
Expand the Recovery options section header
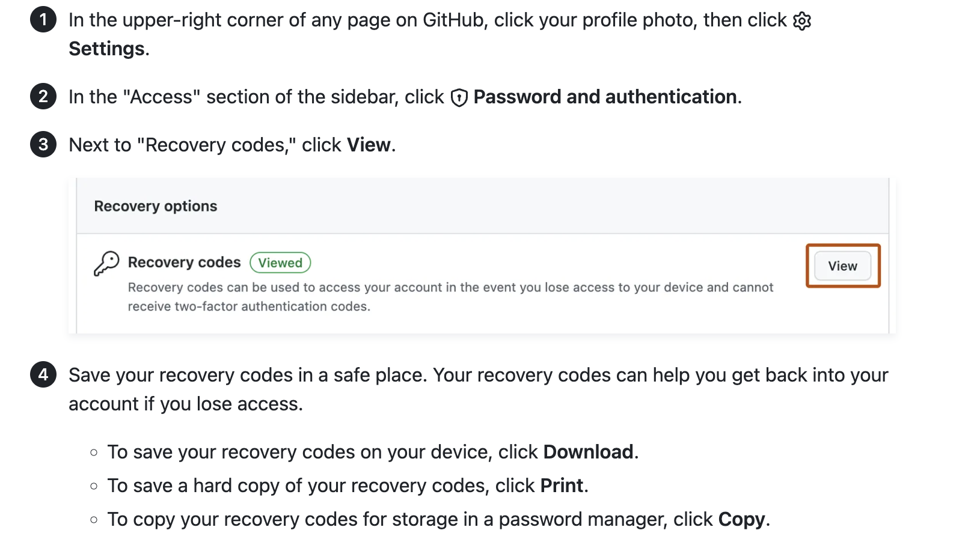tap(155, 206)
